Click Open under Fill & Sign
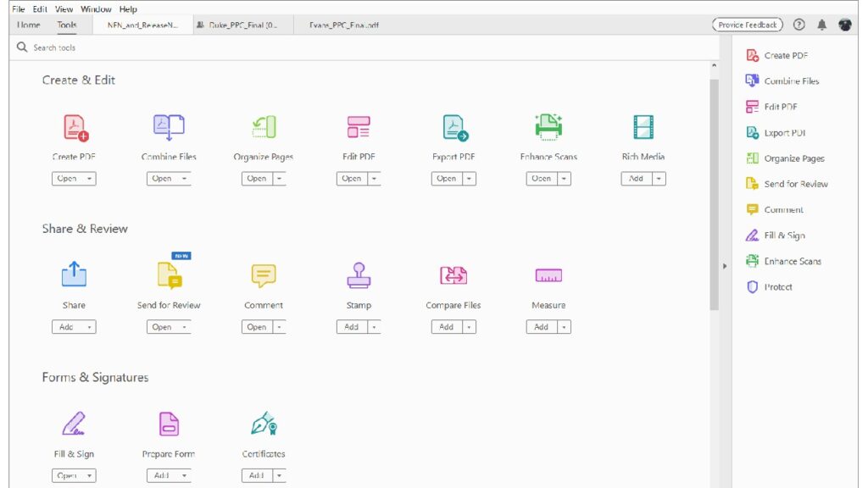The width and height of the screenshot is (868, 488). (x=67, y=476)
